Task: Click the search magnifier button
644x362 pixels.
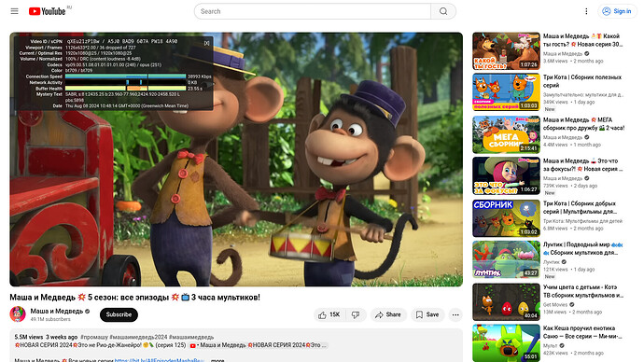Action: tap(443, 11)
